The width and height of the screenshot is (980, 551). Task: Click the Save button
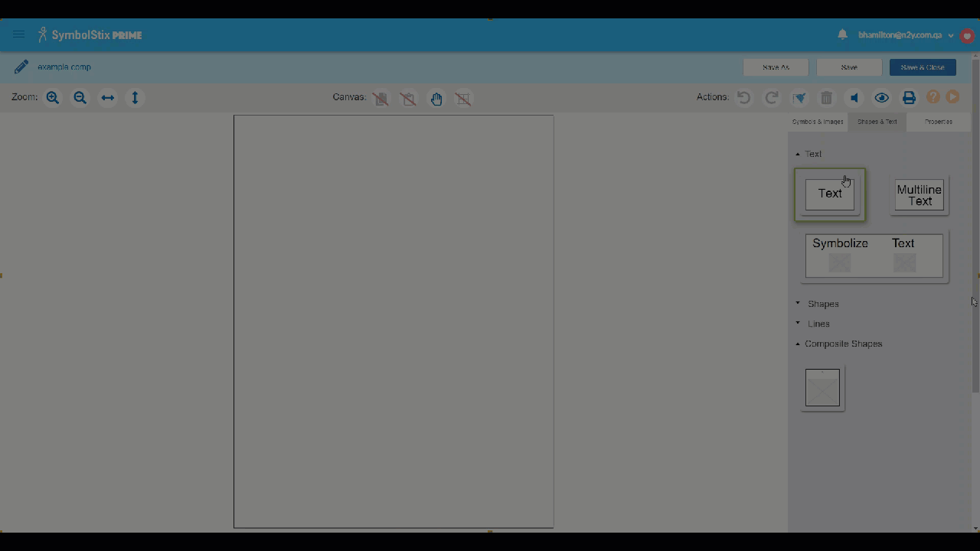[x=849, y=67]
